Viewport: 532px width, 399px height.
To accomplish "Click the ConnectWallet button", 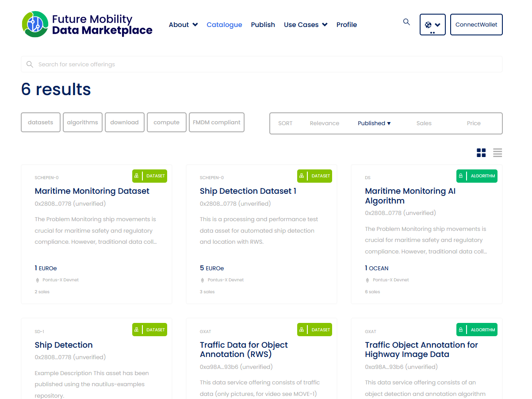I will (476, 25).
